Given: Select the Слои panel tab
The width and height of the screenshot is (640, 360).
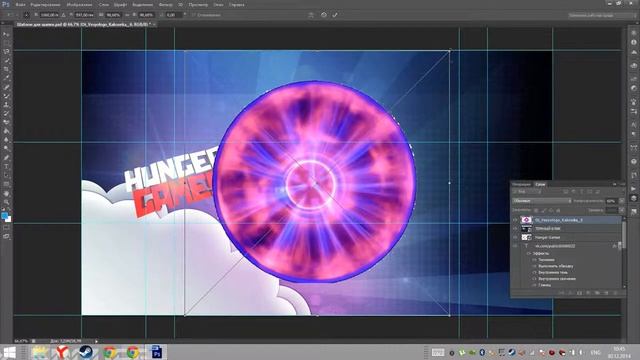Looking at the screenshot, I should 540,184.
